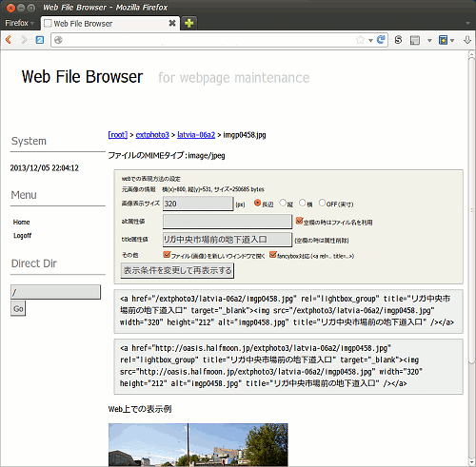This screenshot has height=467, width=476.
Task: Toggle use-filename-when-blank checkbox
Action: pyautogui.click(x=299, y=221)
